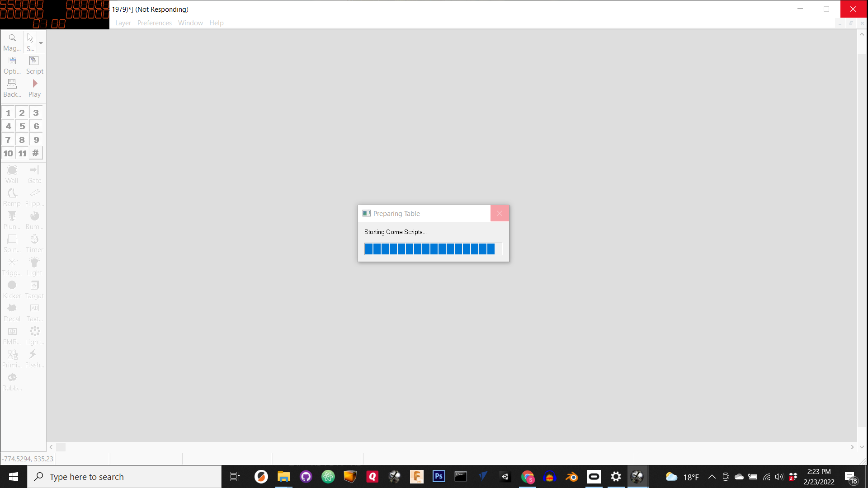The height and width of the screenshot is (488, 868).
Task: Open the Script editor
Action: 34,65
